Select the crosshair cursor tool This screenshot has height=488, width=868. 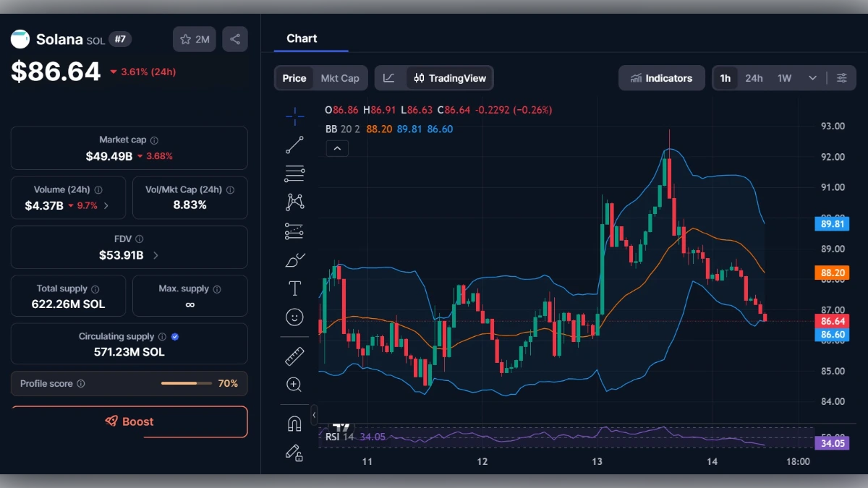(x=294, y=116)
